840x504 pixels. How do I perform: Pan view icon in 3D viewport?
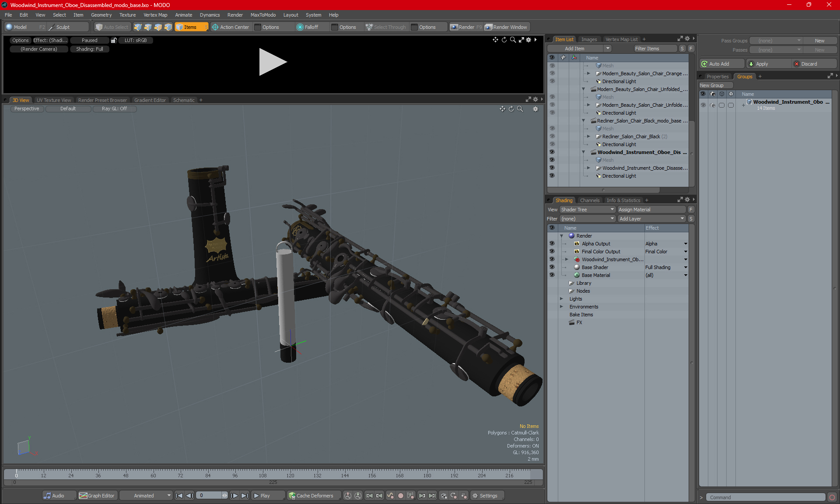coord(502,109)
